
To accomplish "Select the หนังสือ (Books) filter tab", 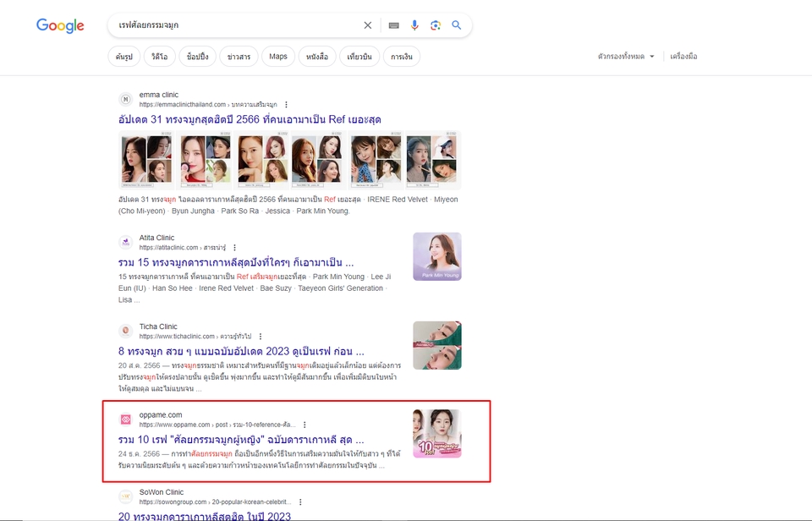I will coord(317,57).
